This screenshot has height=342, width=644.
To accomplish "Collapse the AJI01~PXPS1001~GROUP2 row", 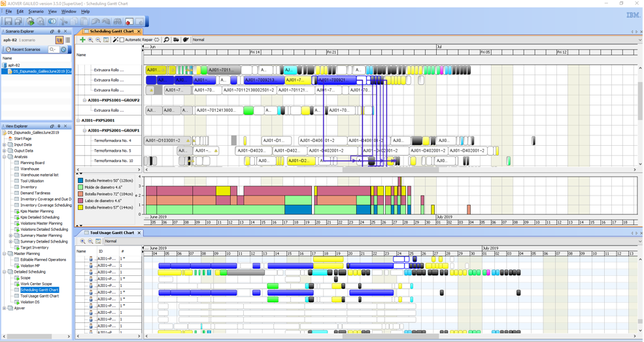I will 84,100.
